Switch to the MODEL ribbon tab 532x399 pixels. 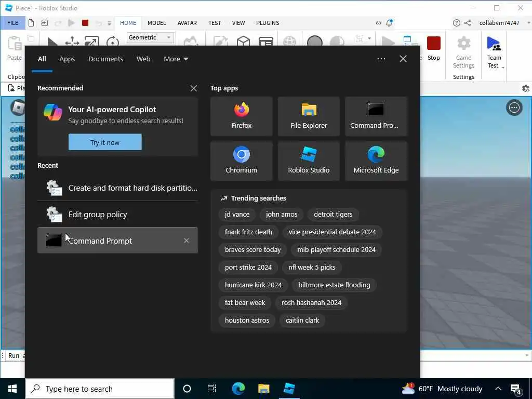click(157, 23)
